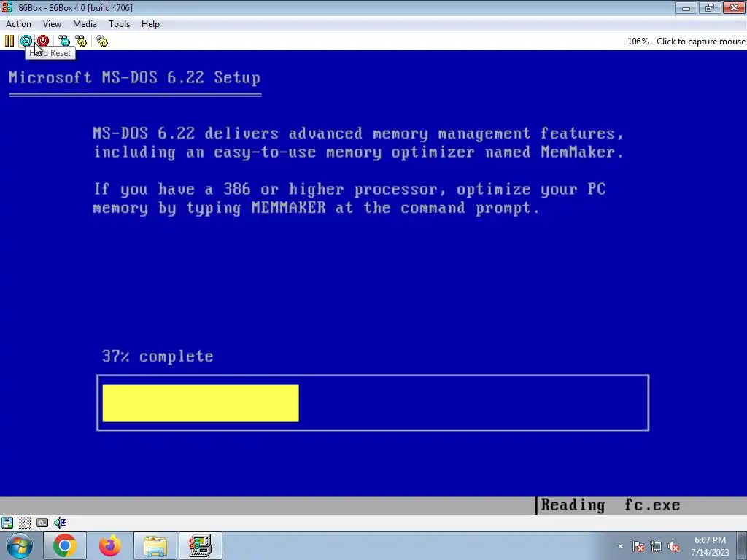Open the Windows Start menu
The height and width of the screenshot is (560, 747).
click(20, 545)
